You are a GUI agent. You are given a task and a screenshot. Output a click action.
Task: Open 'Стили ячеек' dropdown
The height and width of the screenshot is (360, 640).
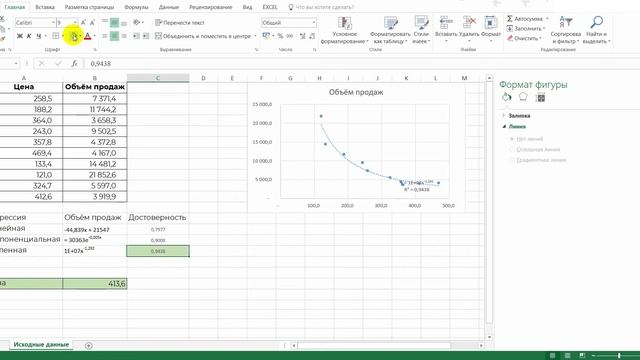[x=421, y=31]
